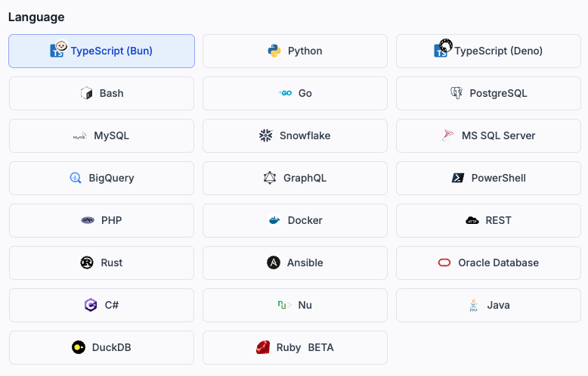Click the Go gopher logo icon
This screenshot has height=376, width=588.
[x=285, y=93]
